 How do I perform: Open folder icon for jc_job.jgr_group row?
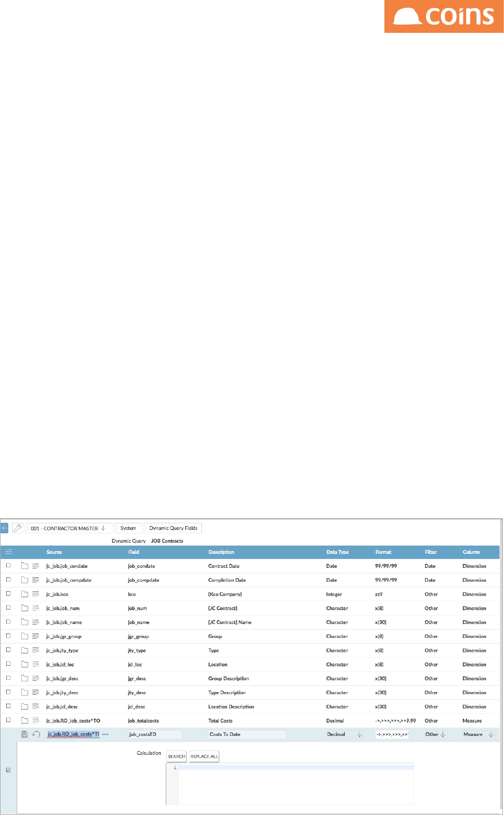pyautogui.click(x=24, y=636)
